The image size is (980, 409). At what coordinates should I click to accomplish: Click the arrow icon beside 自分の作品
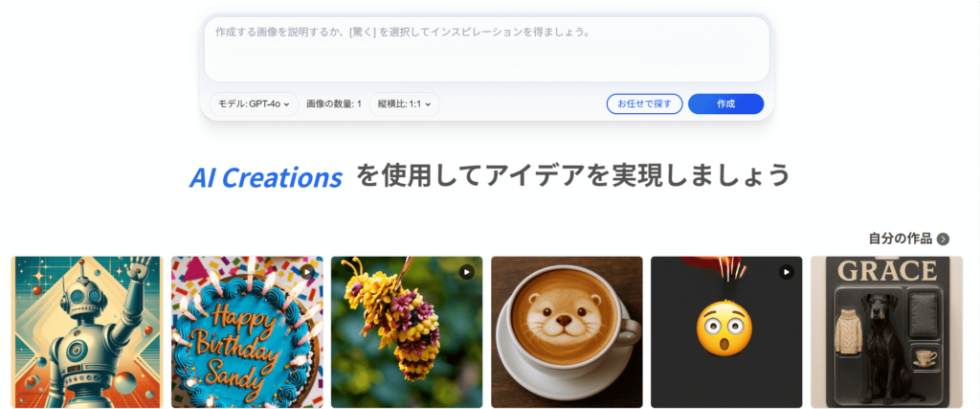pyautogui.click(x=943, y=239)
